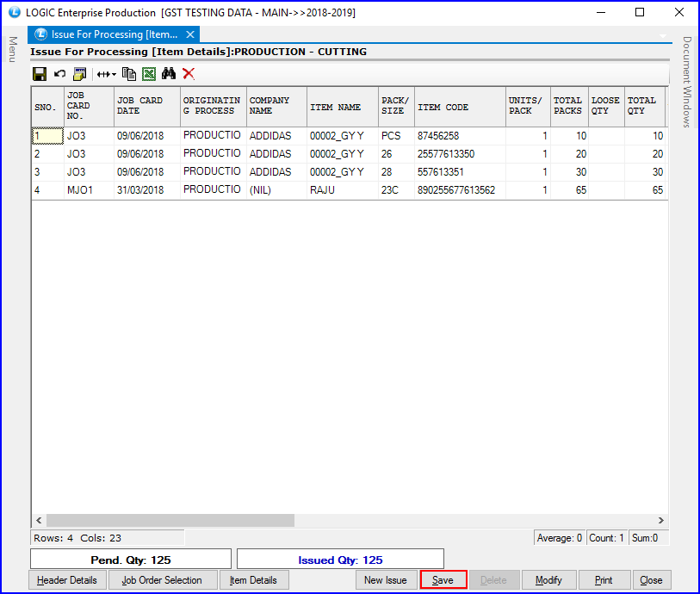Click the red X delete toolbar icon
The image size is (700, 594).
tap(189, 74)
